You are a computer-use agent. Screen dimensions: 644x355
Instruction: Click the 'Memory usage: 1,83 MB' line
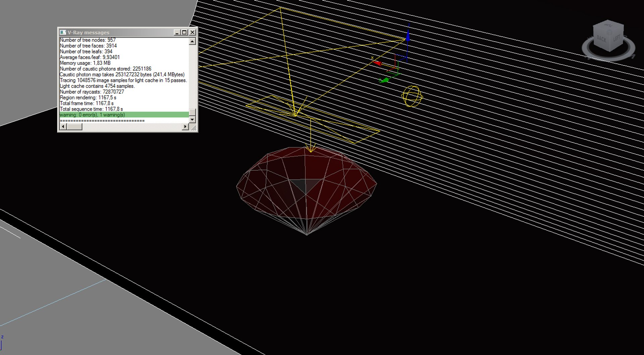pos(85,63)
